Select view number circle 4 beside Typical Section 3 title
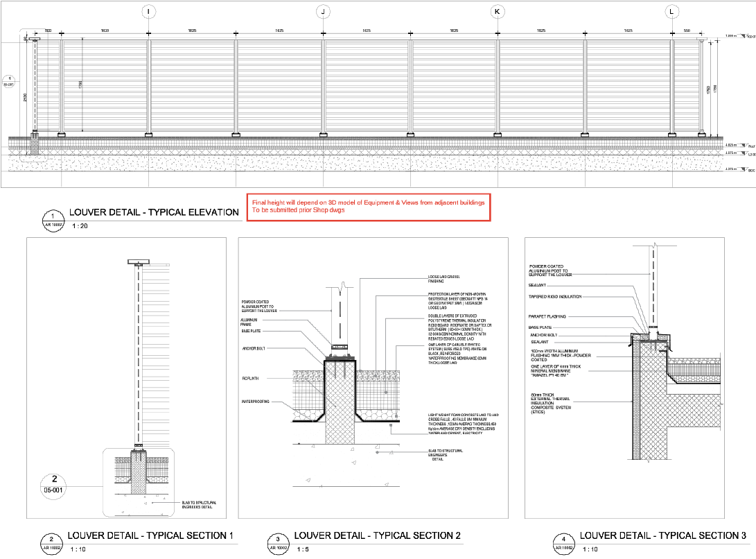The image size is (756, 559). [563, 543]
